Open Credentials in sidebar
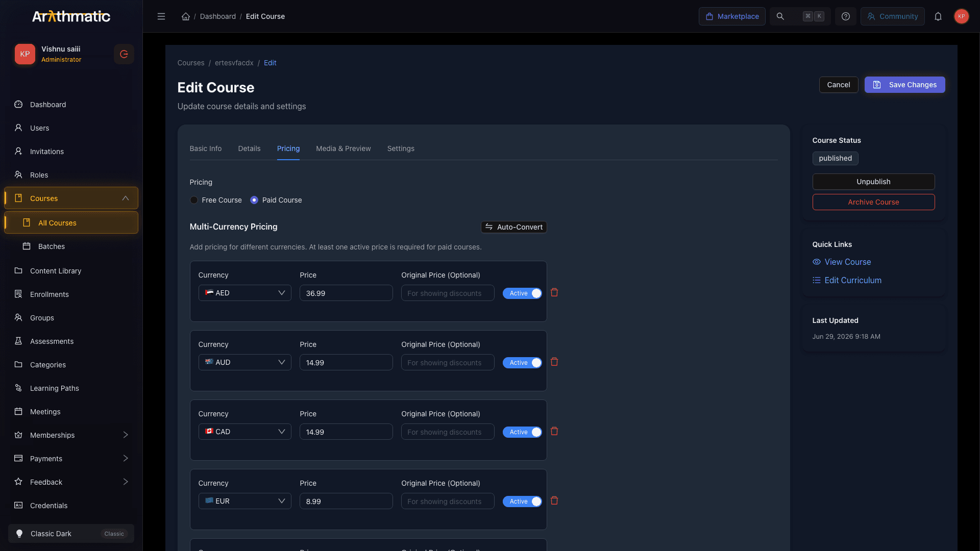This screenshot has height=551, width=980. pos(71,506)
